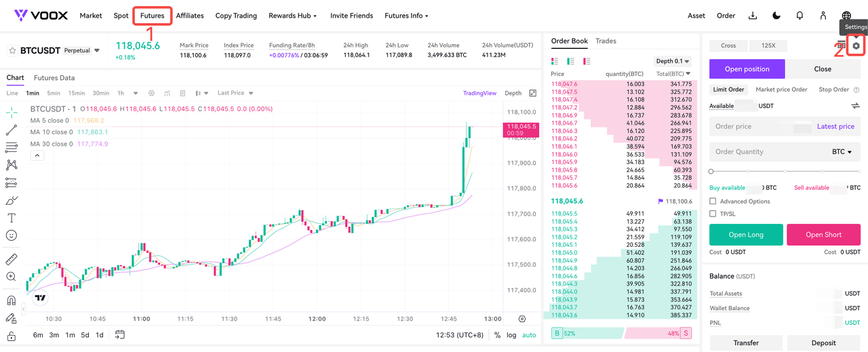
Task: Open the Depth 0.1 dropdown
Action: click(x=673, y=61)
